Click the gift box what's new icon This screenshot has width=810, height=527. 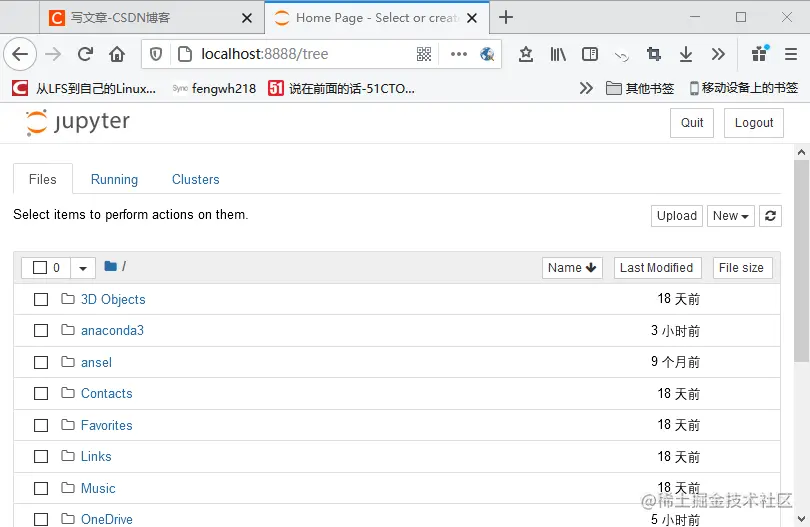[x=760, y=53]
